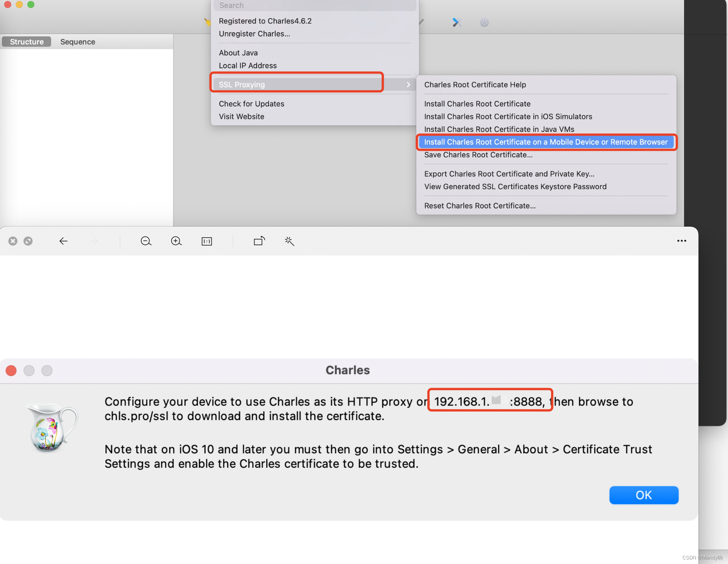Choose Reset Charles Root Certificate...
This screenshot has height=564, width=728.
point(546,206)
